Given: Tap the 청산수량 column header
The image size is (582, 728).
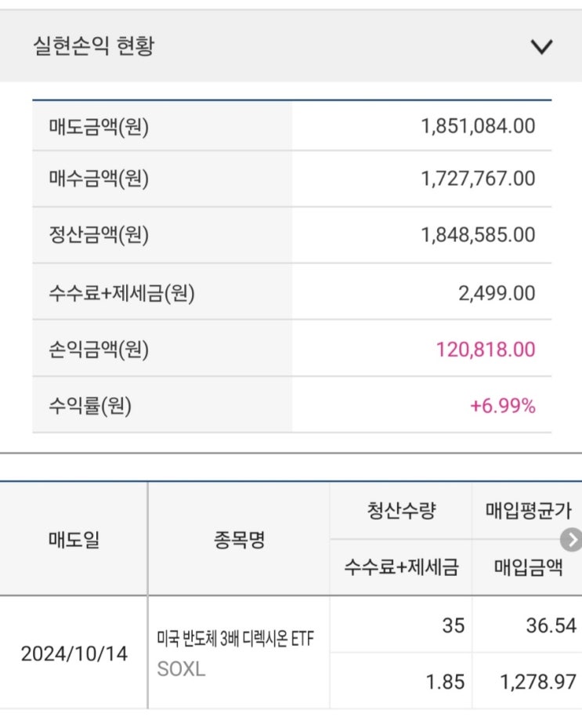Looking at the screenshot, I should [401, 511].
